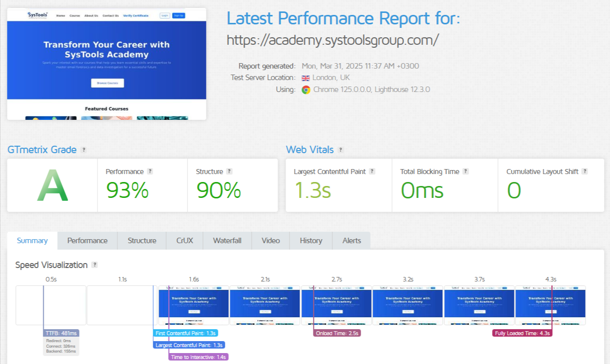This screenshot has width=610, height=364.
Task: Select the 1.1s blank filmstrip frame
Action: [122, 305]
